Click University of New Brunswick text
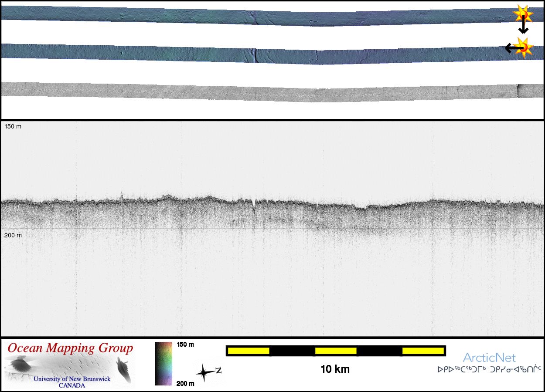 pos(72,379)
